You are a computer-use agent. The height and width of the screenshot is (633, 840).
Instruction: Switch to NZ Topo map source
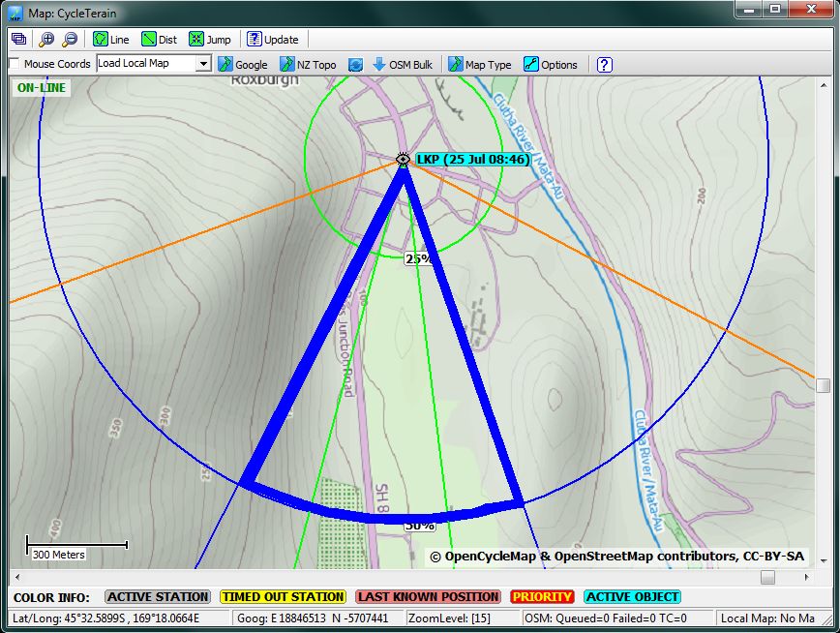pyautogui.click(x=308, y=64)
